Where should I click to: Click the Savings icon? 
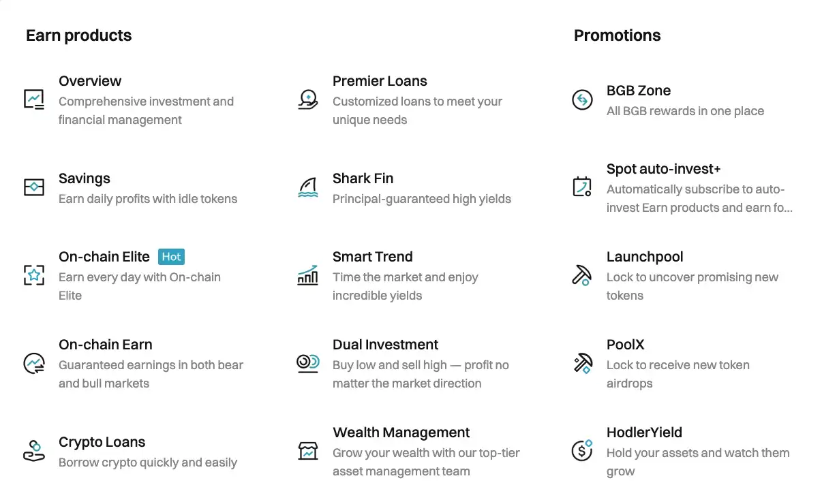(34, 187)
